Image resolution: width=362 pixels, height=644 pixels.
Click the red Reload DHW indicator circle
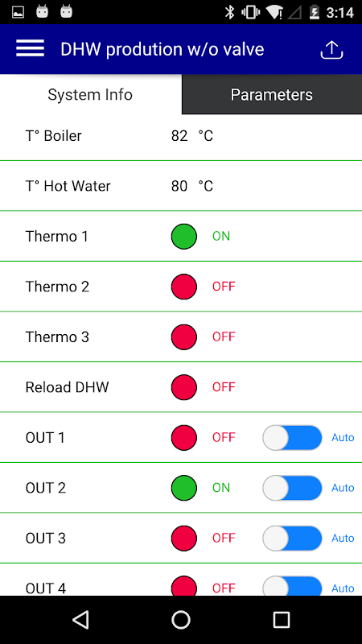(x=184, y=387)
